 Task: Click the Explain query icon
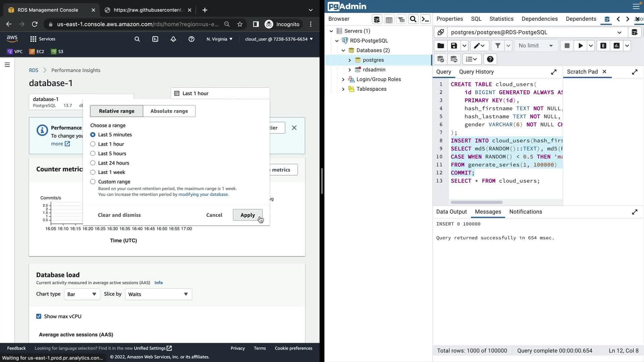tap(603, 46)
